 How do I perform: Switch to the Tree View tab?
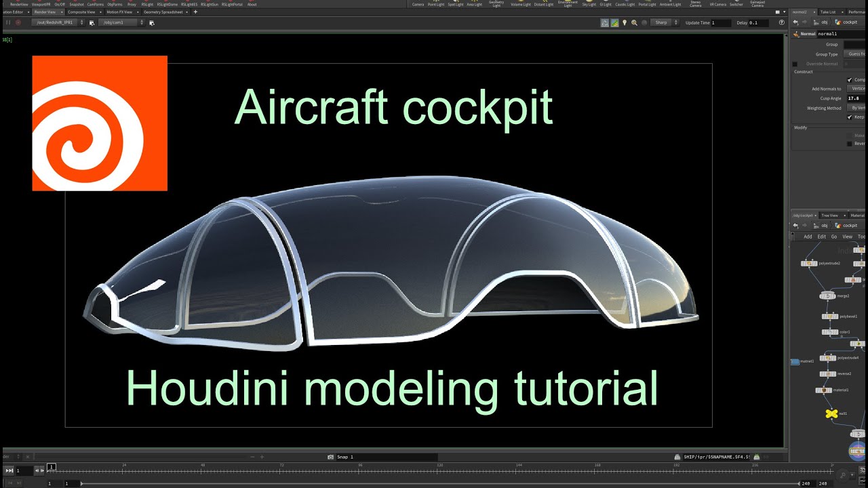pyautogui.click(x=830, y=216)
